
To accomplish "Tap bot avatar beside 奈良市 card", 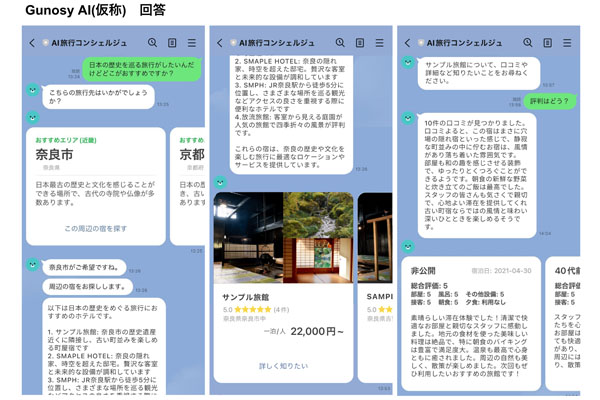I will point(32,117).
